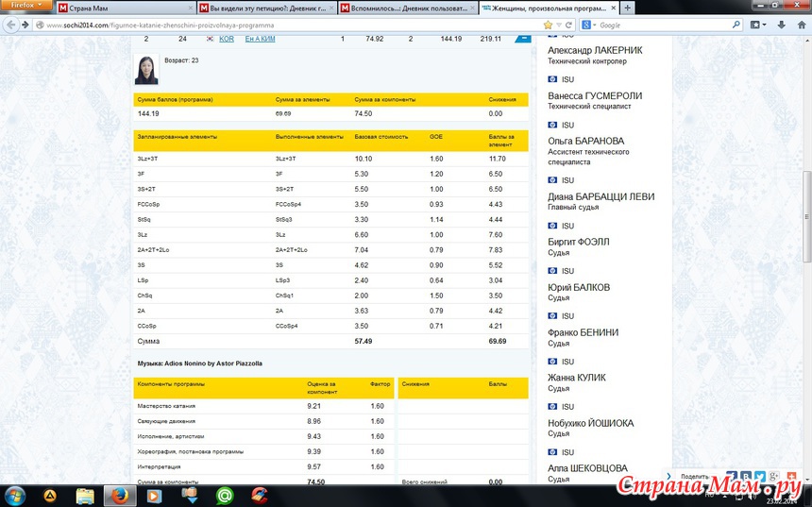Click ISU flag above Франко БЕНИНИ
This screenshot has width=812, height=507.
(x=552, y=316)
